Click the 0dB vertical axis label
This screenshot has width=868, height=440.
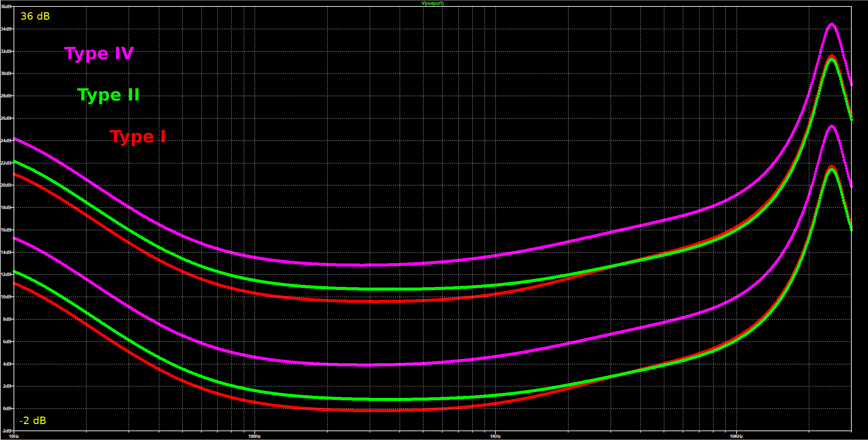pyautogui.click(x=7, y=408)
